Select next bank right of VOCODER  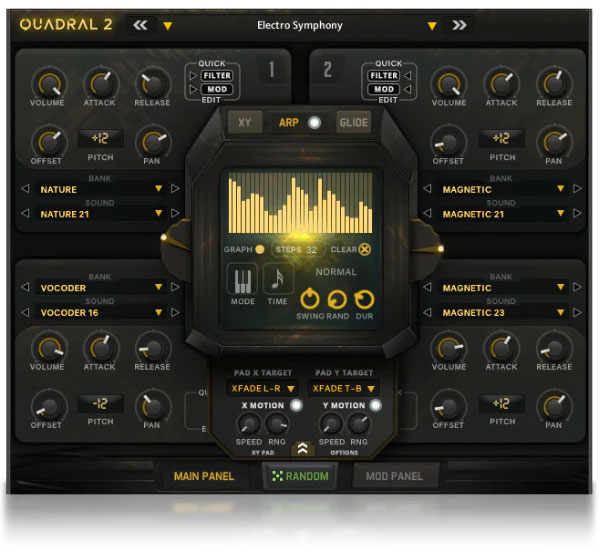pos(175,287)
